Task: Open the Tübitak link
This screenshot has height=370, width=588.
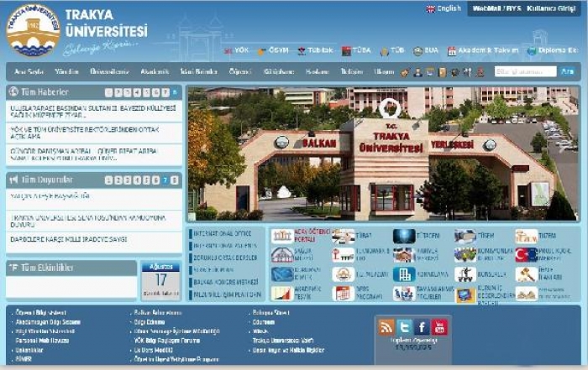Action: 315,50
